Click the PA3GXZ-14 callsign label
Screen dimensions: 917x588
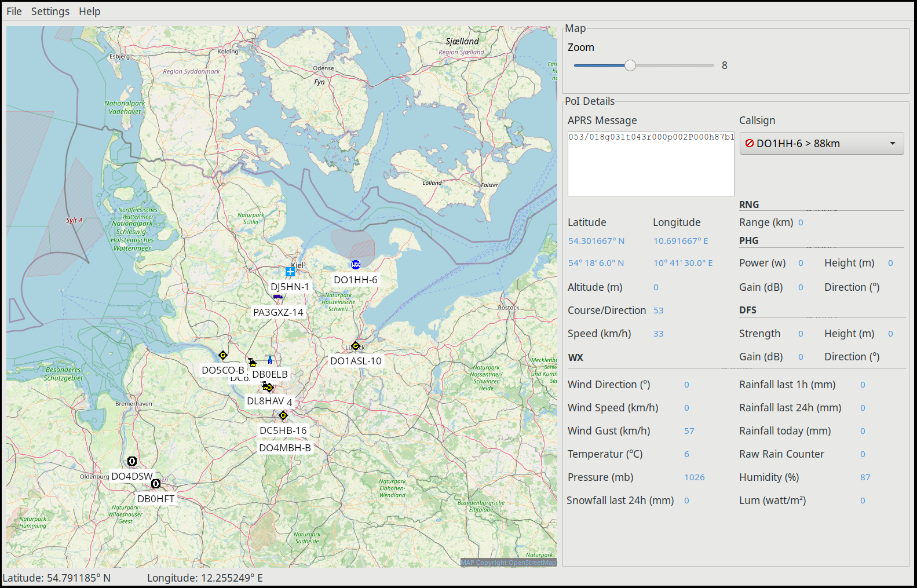click(278, 312)
